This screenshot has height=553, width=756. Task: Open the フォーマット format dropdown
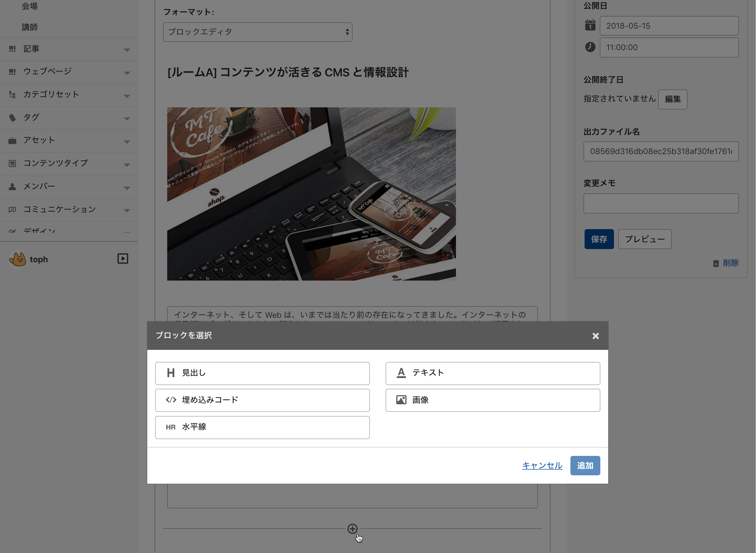click(x=258, y=32)
